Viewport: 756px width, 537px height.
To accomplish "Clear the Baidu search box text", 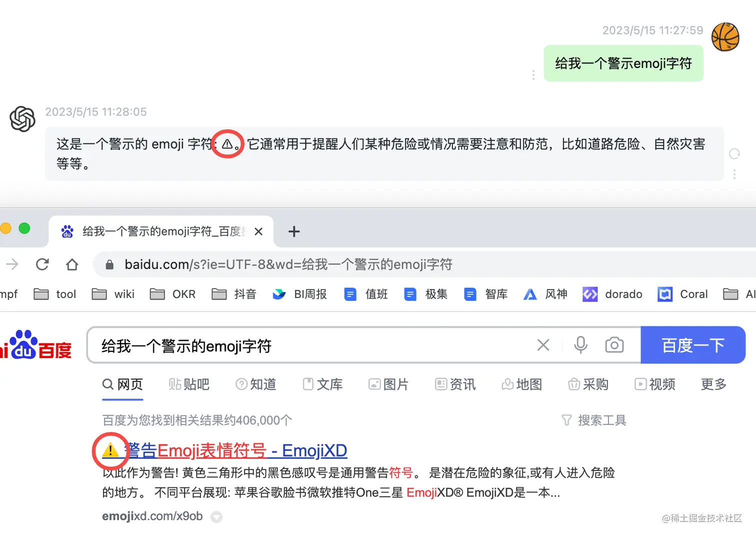I will pos(543,345).
